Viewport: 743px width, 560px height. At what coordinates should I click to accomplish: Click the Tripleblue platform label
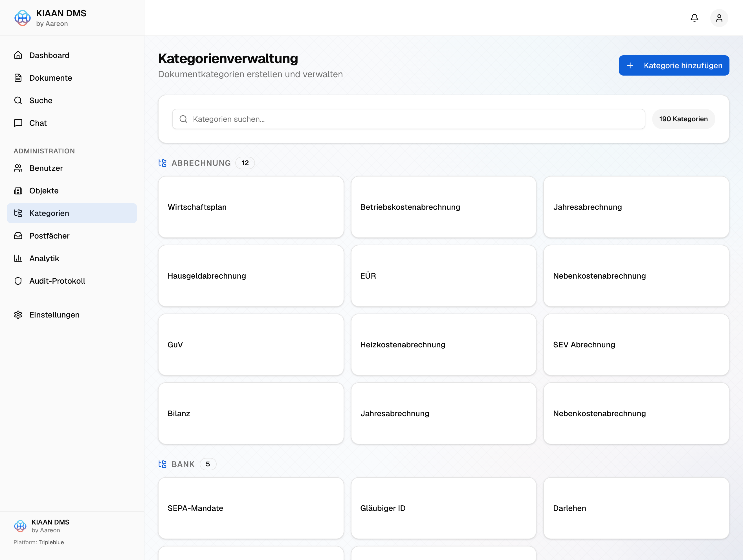51,542
